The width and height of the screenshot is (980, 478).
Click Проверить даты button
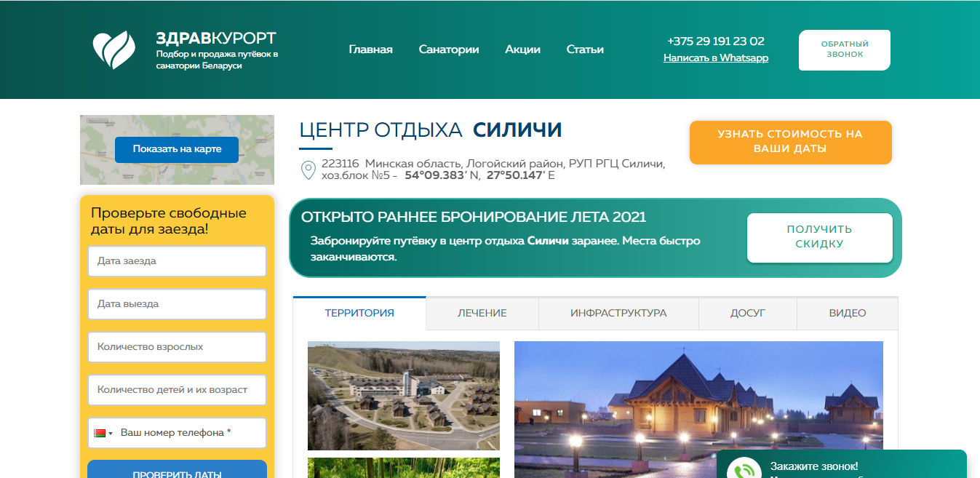(177, 470)
